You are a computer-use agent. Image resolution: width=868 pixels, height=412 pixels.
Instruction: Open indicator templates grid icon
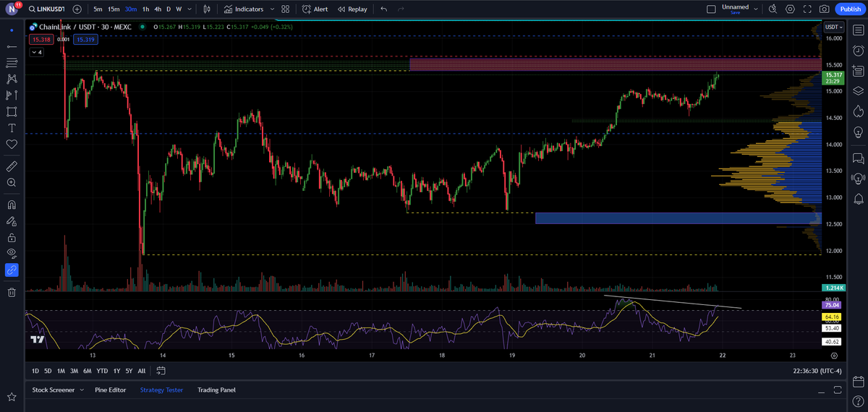[x=285, y=9]
